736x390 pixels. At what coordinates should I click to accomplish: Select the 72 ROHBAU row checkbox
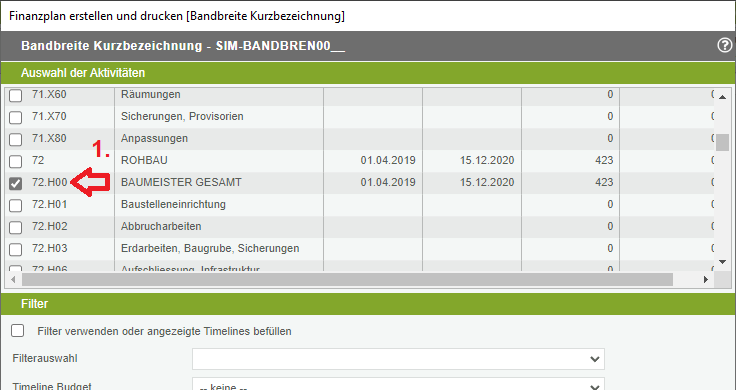click(15, 161)
